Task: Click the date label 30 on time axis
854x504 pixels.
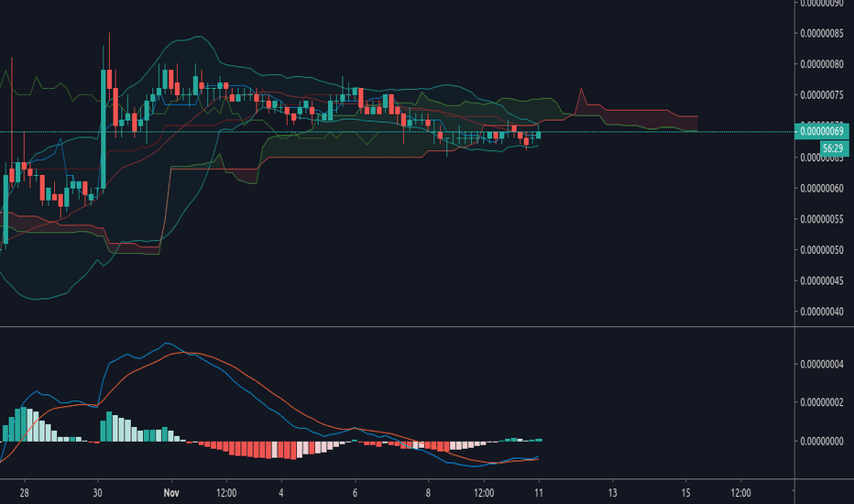Action: [97, 493]
